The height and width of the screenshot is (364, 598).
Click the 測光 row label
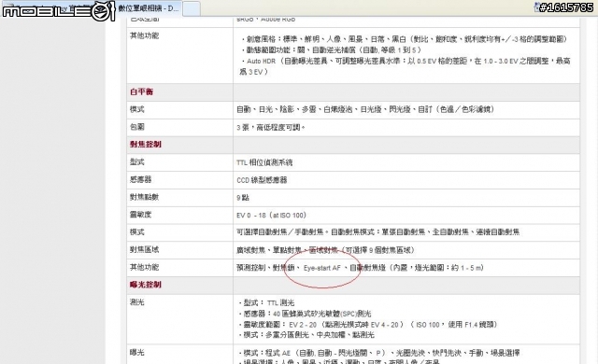point(137,302)
